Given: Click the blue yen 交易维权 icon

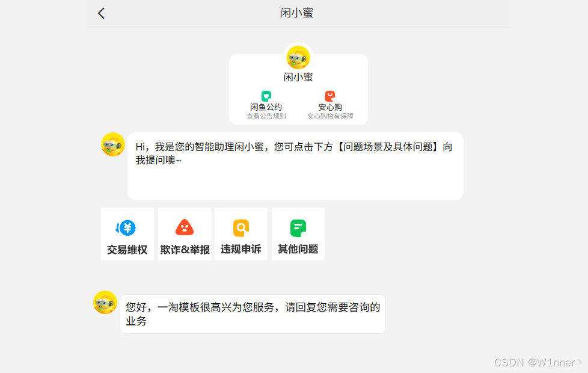Looking at the screenshot, I should point(126,228).
